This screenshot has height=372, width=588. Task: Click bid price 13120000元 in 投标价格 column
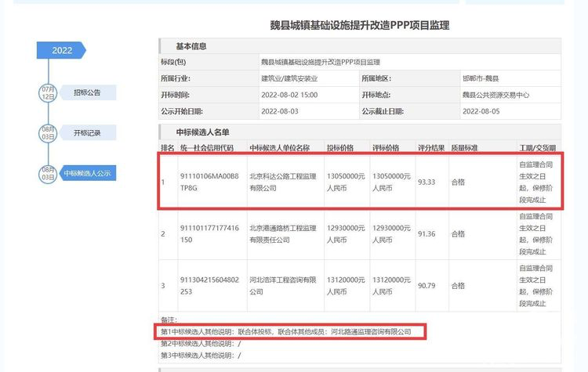tap(346, 286)
